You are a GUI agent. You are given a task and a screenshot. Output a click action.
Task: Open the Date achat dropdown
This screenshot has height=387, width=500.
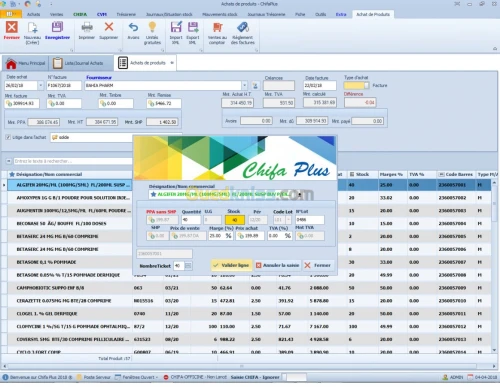click(41, 86)
